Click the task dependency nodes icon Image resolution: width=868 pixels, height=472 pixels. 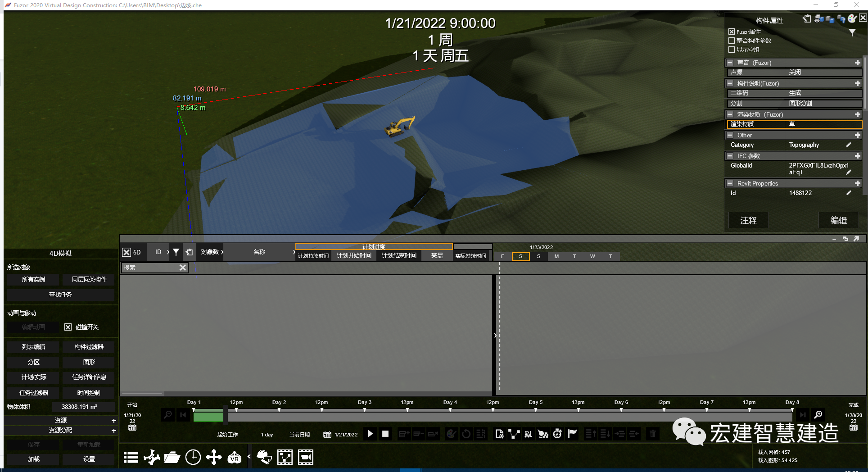click(x=514, y=434)
